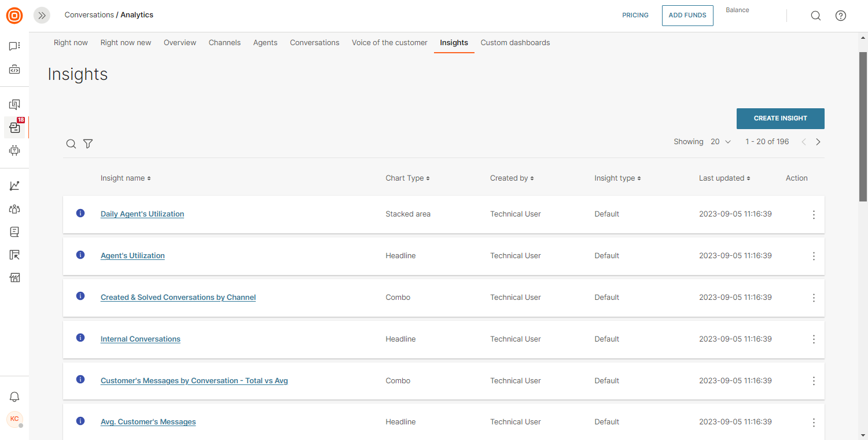Open the action menu for Daily Agent's Utilization
This screenshot has height=440, width=868.
(x=814, y=214)
